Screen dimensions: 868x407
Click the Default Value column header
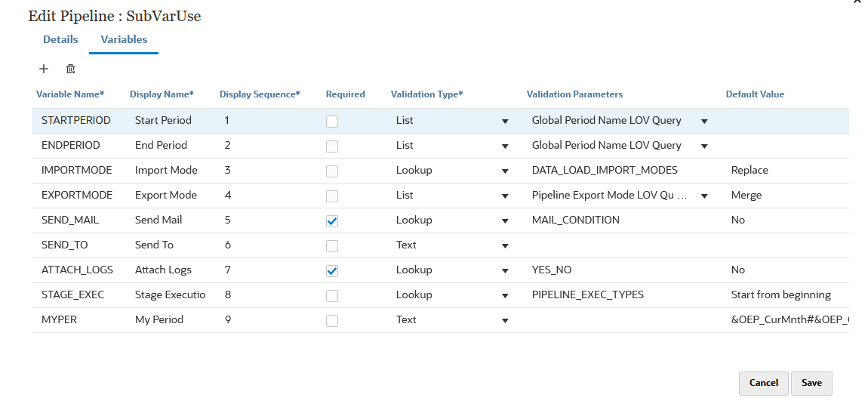[755, 94]
